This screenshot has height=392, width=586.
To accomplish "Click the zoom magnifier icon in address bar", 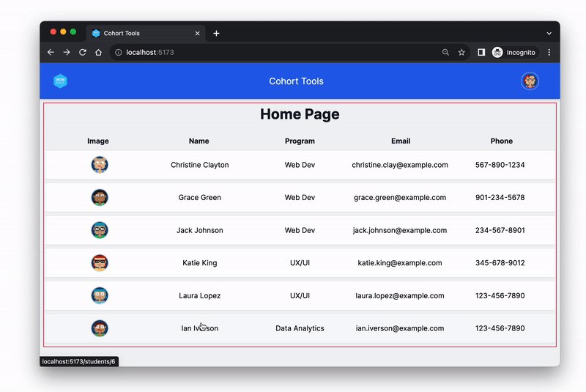I will (x=445, y=53).
